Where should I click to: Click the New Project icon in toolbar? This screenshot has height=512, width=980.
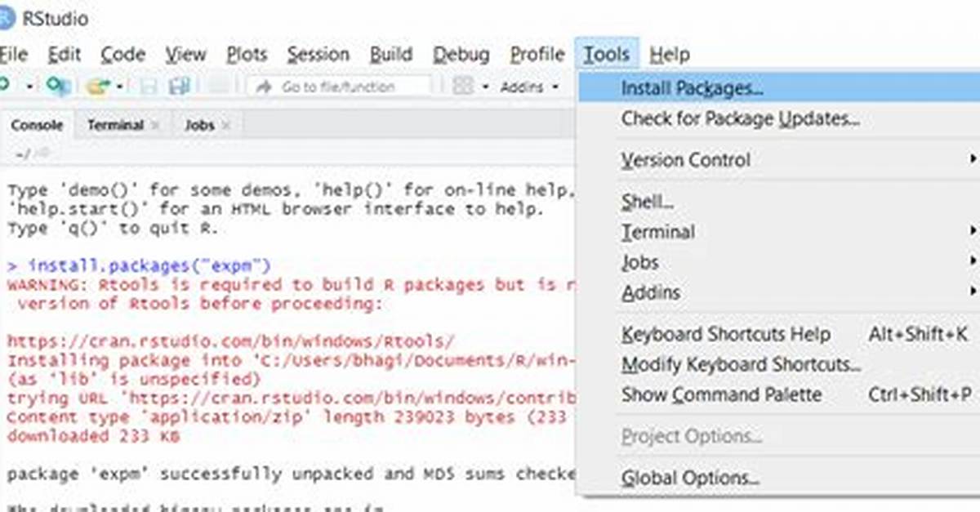(x=57, y=86)
